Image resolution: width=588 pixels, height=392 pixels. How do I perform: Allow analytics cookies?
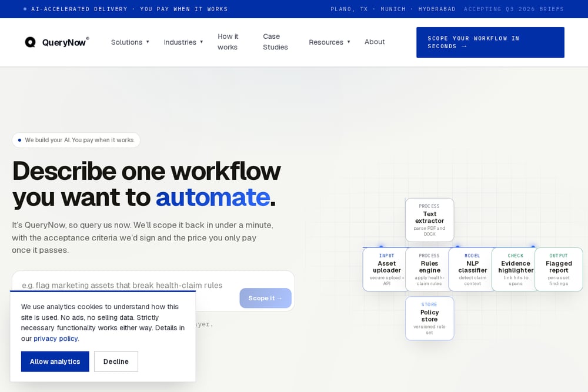55,361
